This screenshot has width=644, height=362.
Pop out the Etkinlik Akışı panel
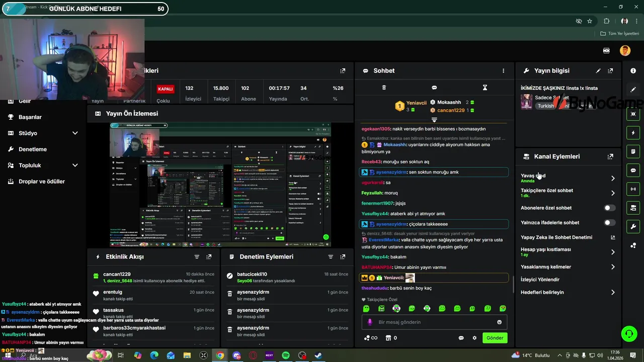(209, 256)
